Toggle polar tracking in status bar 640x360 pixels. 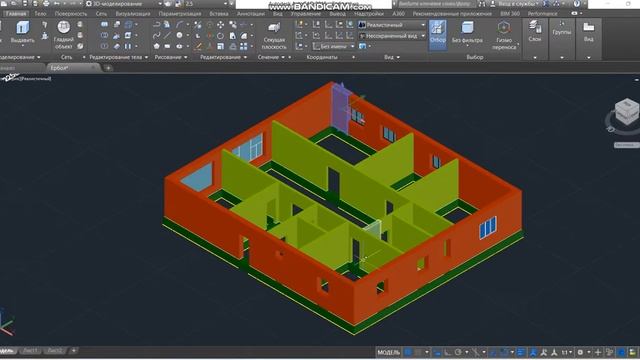[458, 352]
